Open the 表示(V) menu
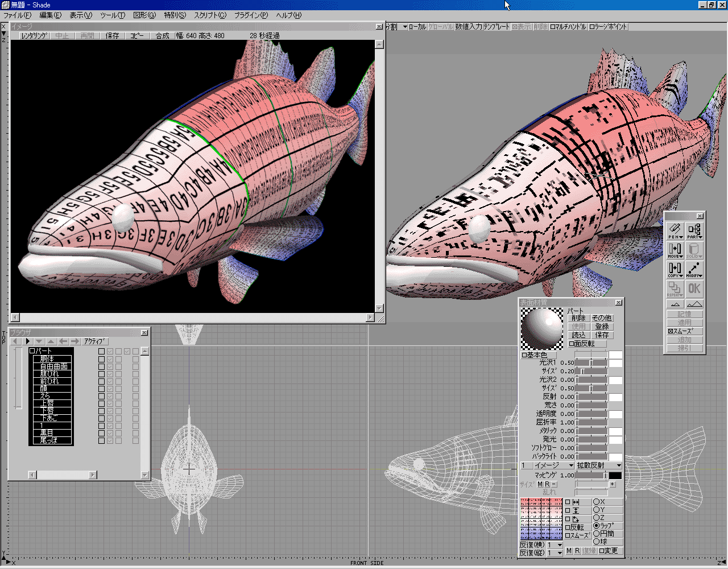This screenshot has width=728, height=569. click(x=81, y=15)
